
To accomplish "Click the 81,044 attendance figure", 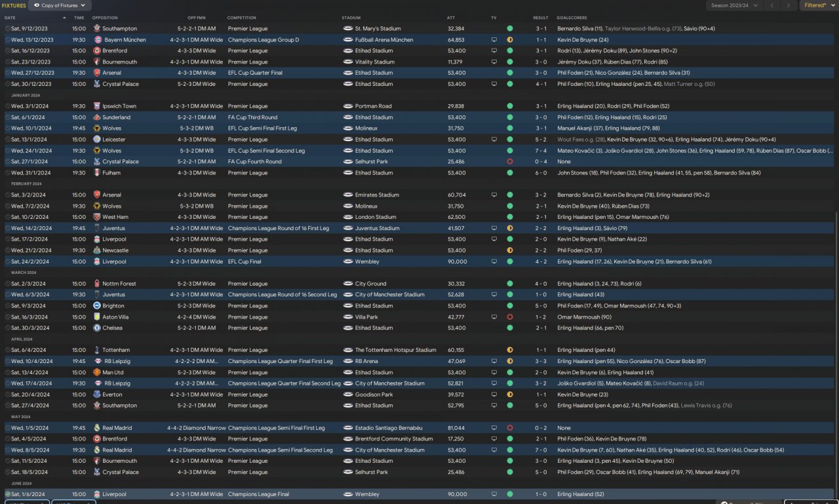I will pos(456,428).
